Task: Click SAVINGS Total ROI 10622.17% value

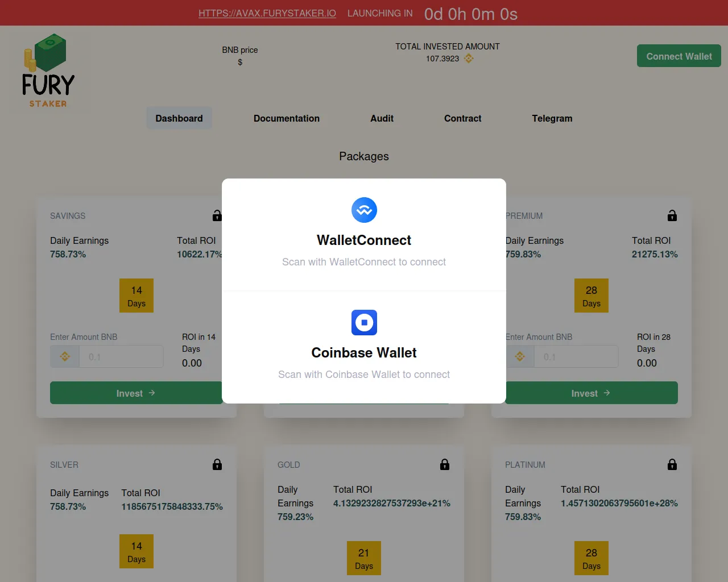Action: pyautogui.click(x=200, y=254)
